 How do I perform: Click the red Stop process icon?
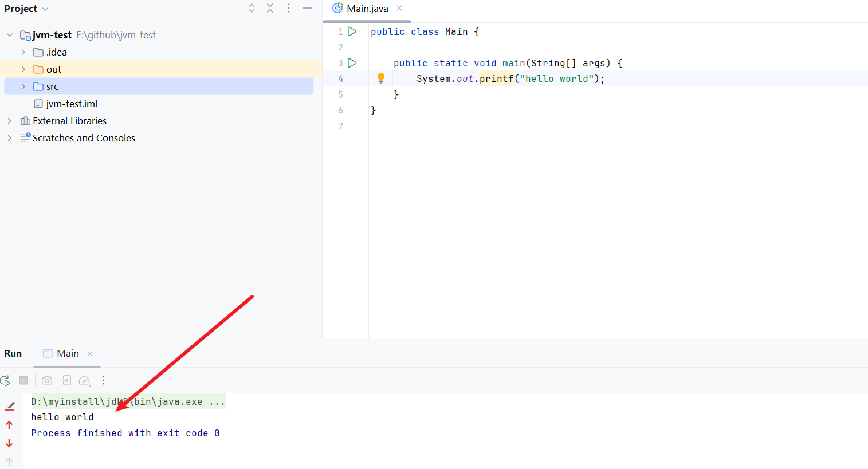[x=23, y=380]
